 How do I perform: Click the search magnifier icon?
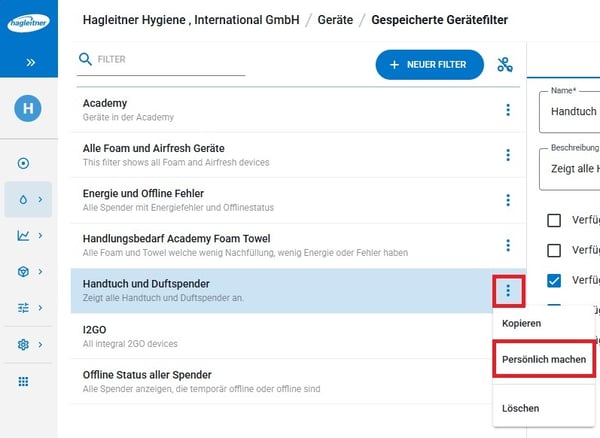point(85,59)
